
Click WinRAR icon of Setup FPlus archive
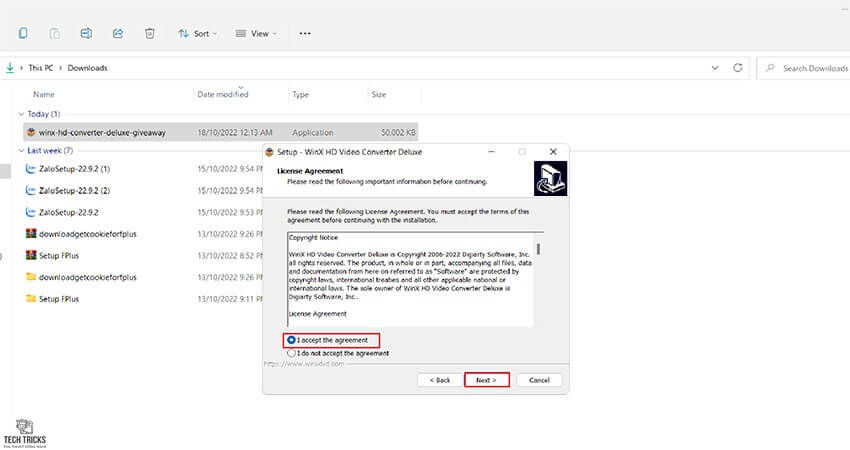point(31,255)
